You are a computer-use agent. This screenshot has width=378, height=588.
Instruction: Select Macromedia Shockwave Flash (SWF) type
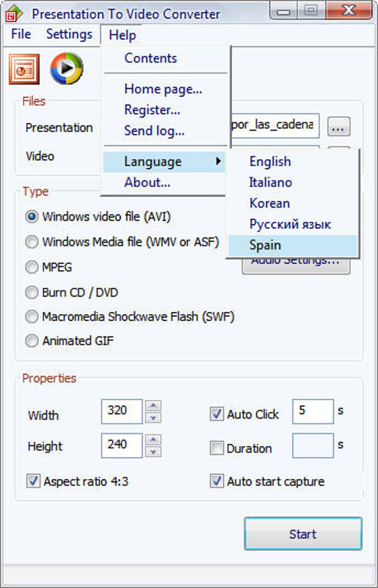(32, 317)
